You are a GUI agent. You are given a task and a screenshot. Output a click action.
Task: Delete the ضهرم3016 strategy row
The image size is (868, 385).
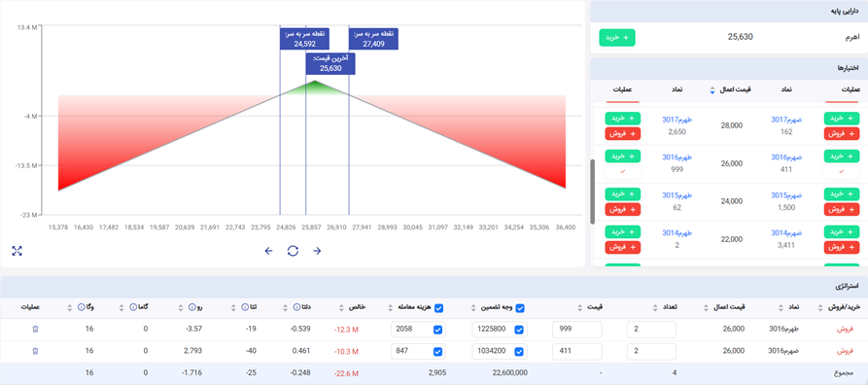[35, 351]
